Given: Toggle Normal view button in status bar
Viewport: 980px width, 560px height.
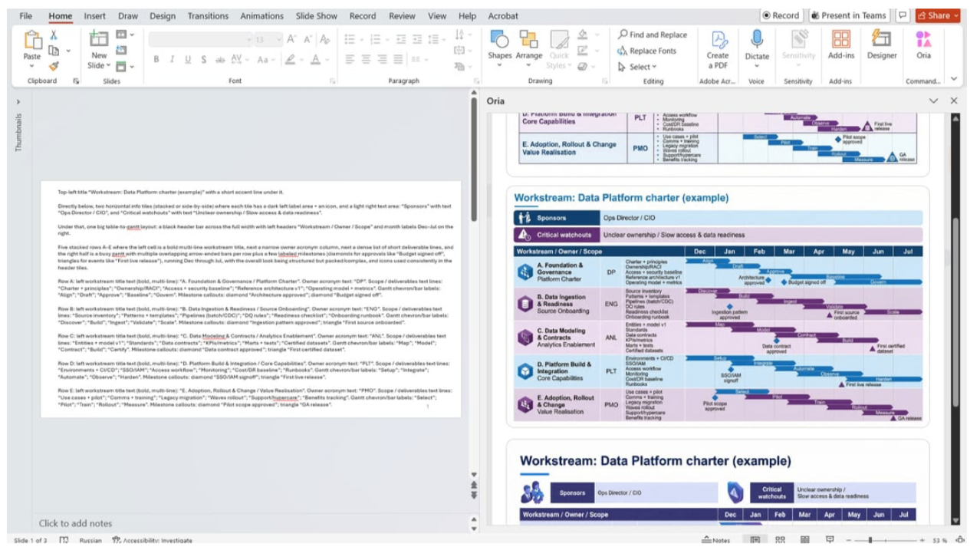Looking at the screenshot, I should pyautogui.click(x=755, y=540).
